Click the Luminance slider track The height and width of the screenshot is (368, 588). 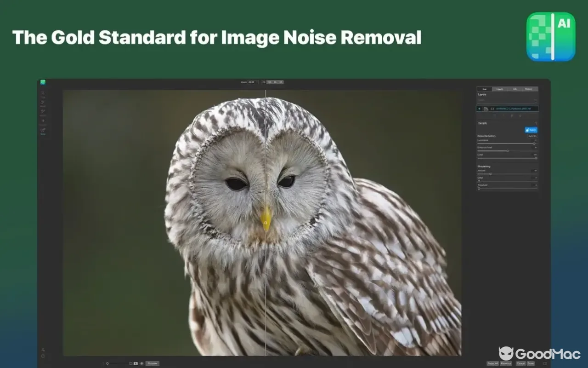coord(507,144)
